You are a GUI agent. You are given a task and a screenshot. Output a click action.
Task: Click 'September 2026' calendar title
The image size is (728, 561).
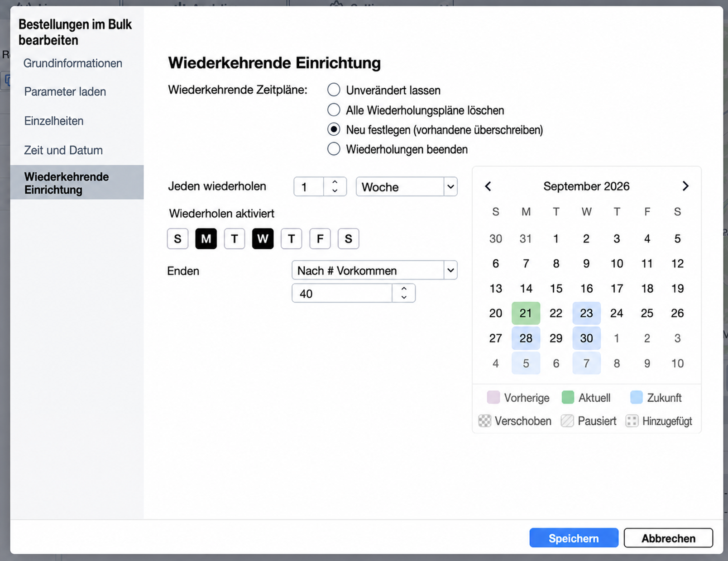586,186
